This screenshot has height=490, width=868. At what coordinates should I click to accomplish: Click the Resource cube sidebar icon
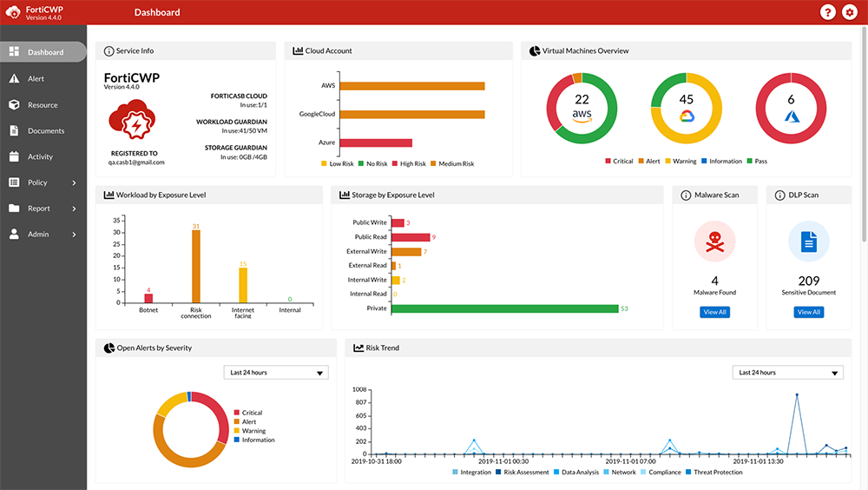tap(14, 104)
